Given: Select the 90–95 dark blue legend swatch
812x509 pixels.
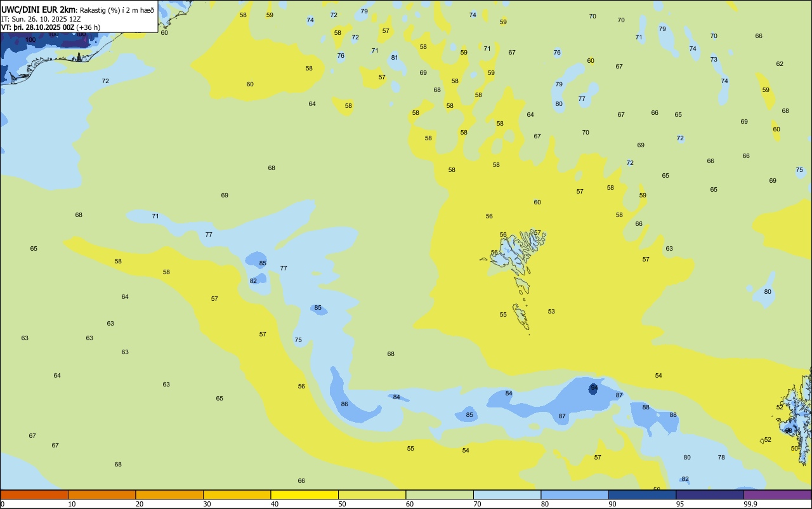Looking at the screenshot, I should tap(643, 494).
